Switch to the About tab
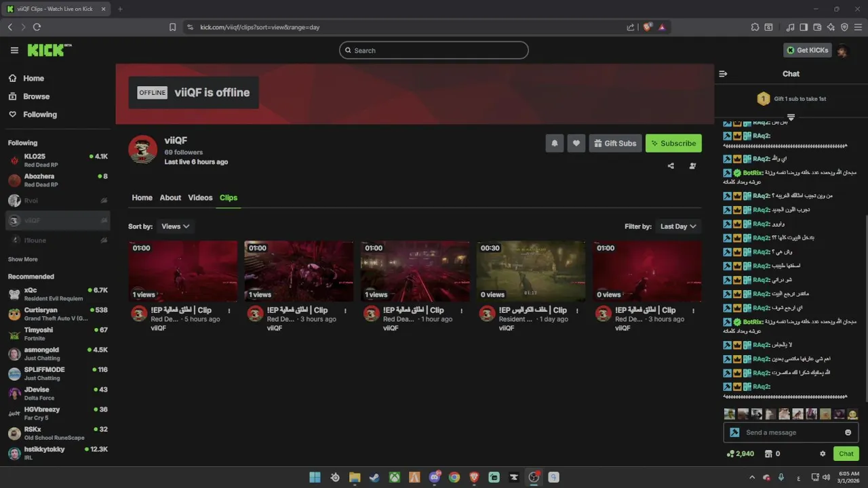 tap(170, 198)
